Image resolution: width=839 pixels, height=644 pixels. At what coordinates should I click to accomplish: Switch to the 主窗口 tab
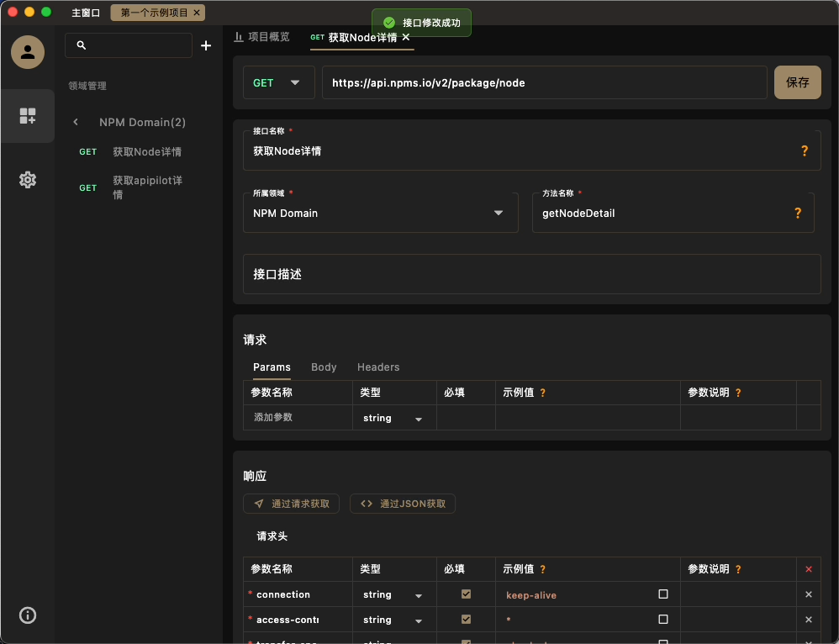point(86,13)
